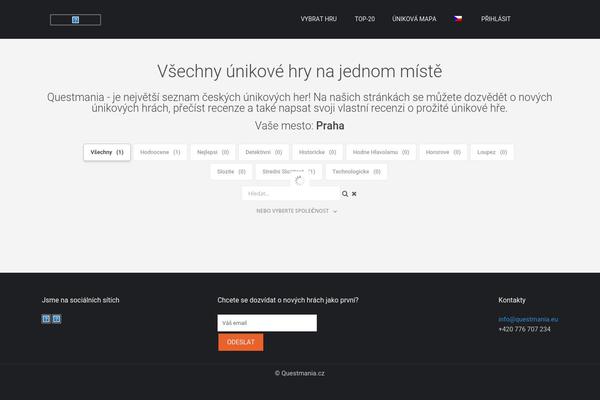Select the Hodnocene (1) filter tab
The width and height of the screenshot is (600, 400).
coord(160,152)
